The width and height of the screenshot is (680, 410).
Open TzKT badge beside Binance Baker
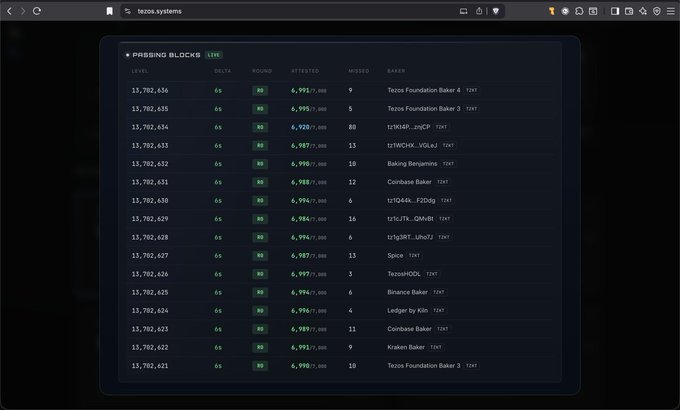coord(439,292)
